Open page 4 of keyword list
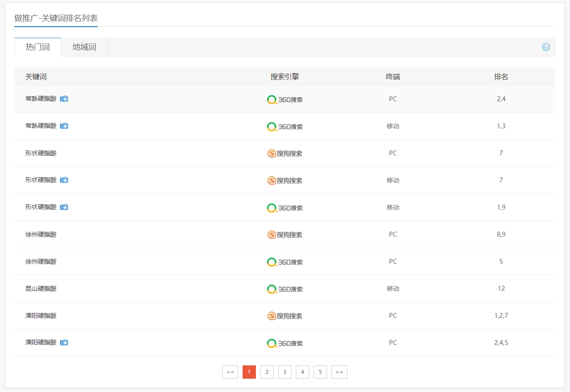Viewport: 570px width, 392px height. click(x=302, y=372)
